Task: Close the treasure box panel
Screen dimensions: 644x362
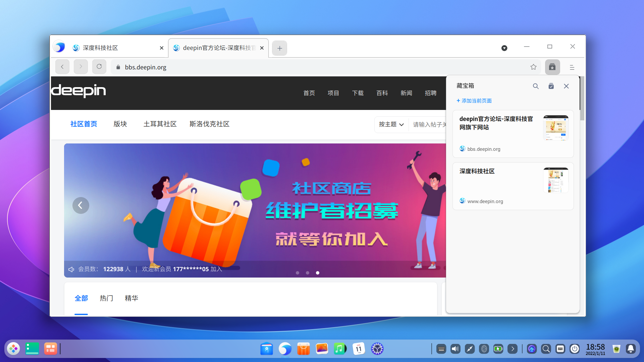Action: (566, 86)
